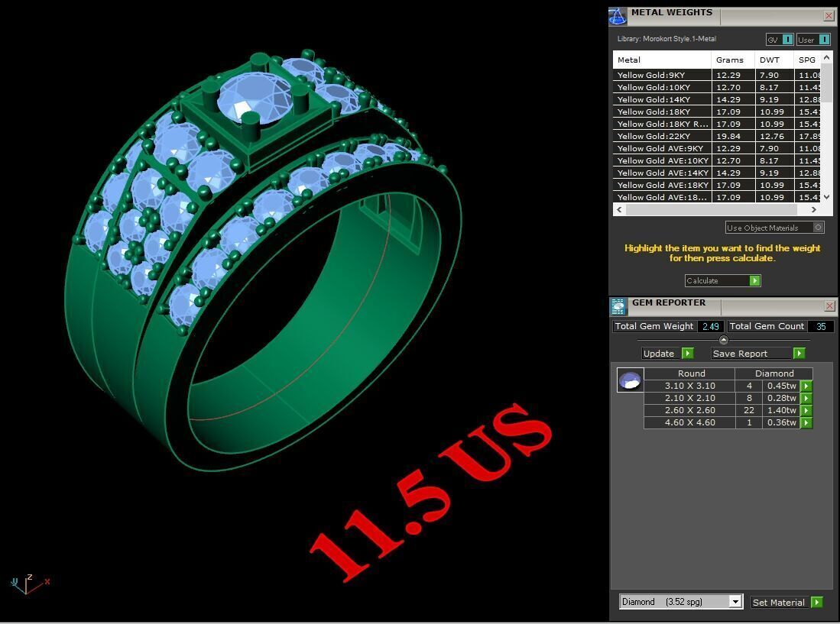Viewport: 840px width, 624px height.
Task: Click the Update button
Action: coord(668,353)
